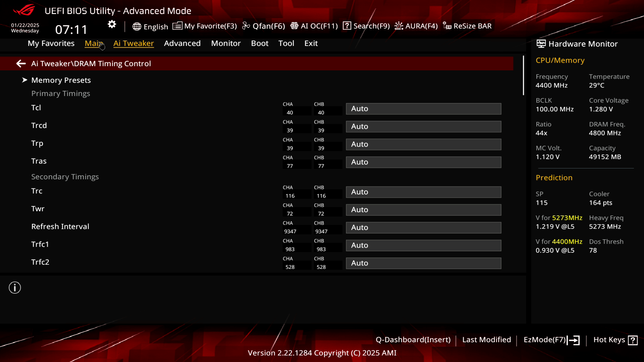This screenshot has width=644, height=362.
Task: Launch AI OC overclocking tool
Action: tap(314, 25)
